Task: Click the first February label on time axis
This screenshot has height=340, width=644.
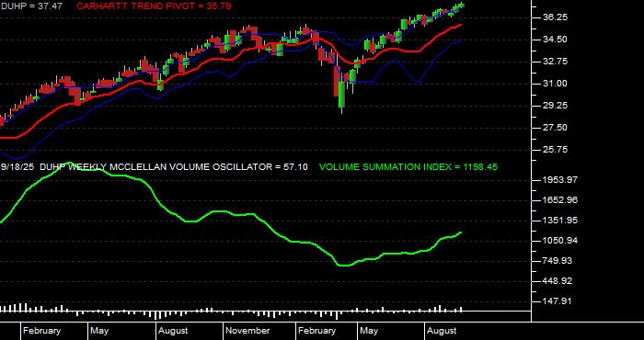Action: point(41,331)
